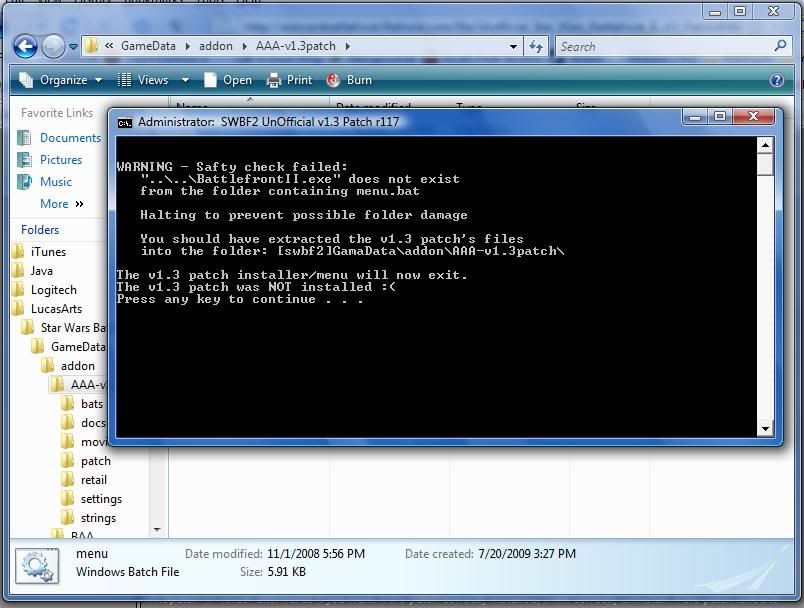Open the Help question mark icon
This screenshot has height=608, width=804.
[776, 80]
